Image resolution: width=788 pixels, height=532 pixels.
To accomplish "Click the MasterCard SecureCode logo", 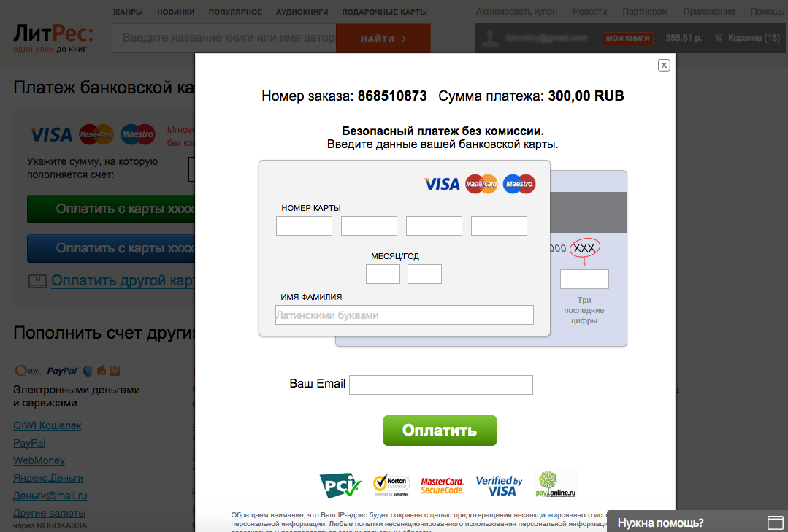I will click(443, 486).
